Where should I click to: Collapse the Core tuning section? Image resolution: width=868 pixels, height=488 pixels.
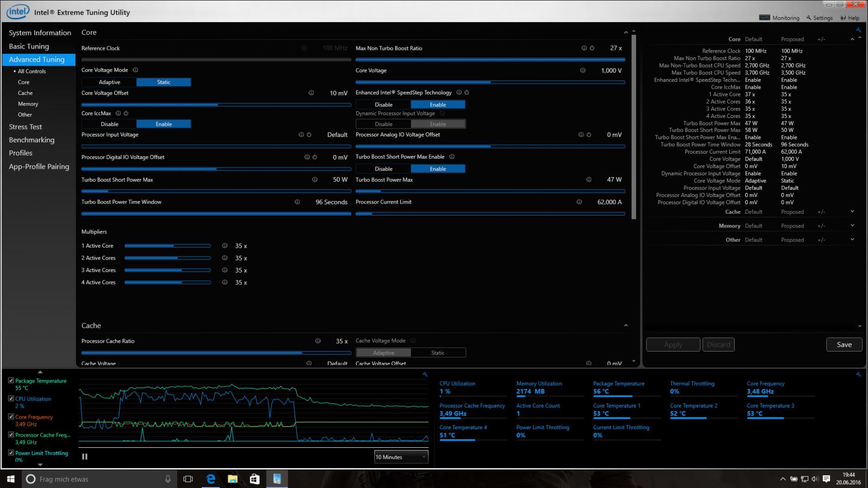point(626,32)
